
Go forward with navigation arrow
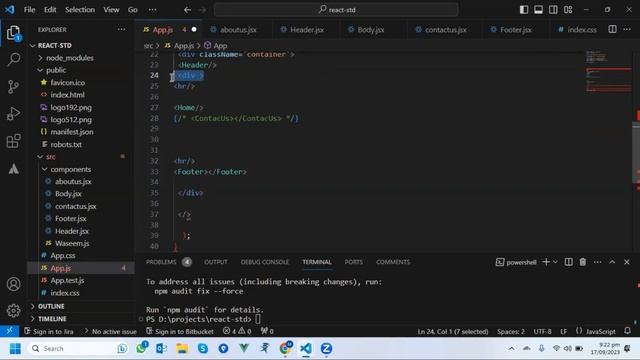202,10
